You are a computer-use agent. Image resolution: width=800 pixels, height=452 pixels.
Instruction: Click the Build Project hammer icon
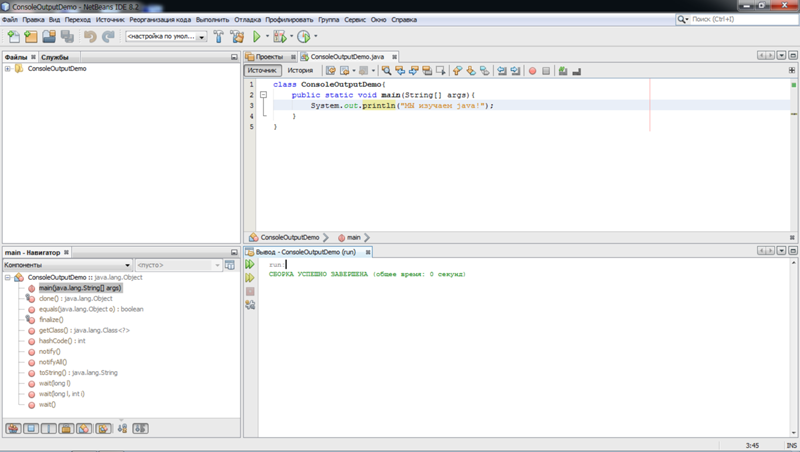tap(219, 37)
